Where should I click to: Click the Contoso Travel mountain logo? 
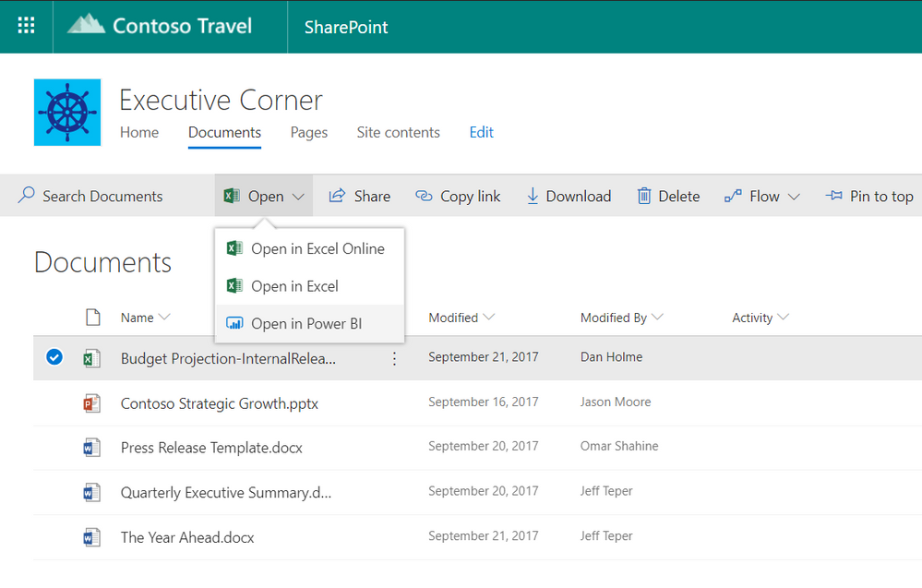coord(86,23)
